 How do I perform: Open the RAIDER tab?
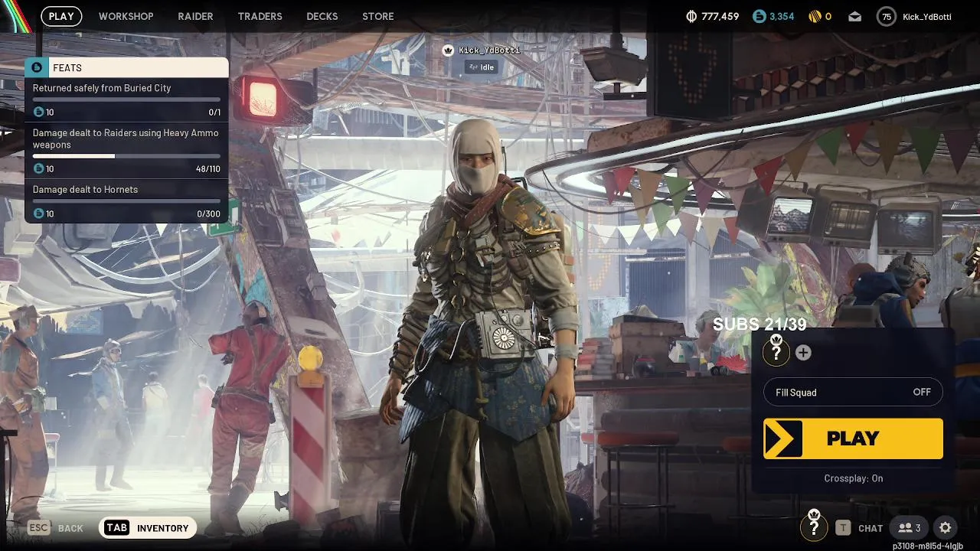(x=195, y=16)
